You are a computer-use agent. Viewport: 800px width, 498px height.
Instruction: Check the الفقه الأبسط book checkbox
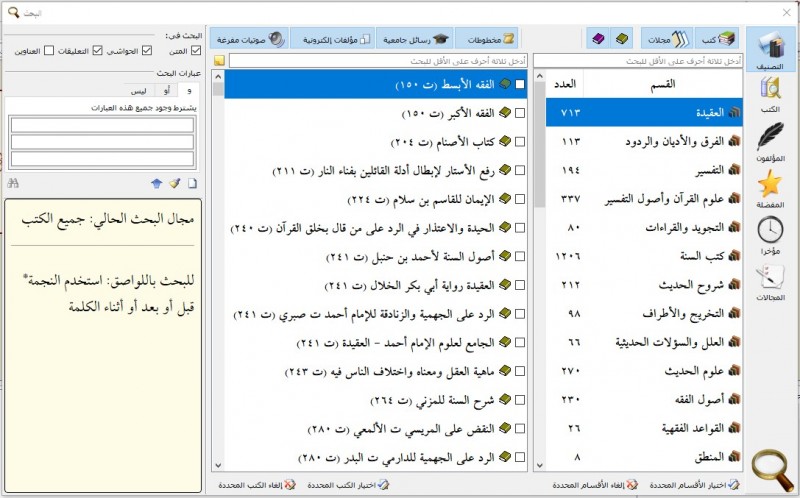520,84
